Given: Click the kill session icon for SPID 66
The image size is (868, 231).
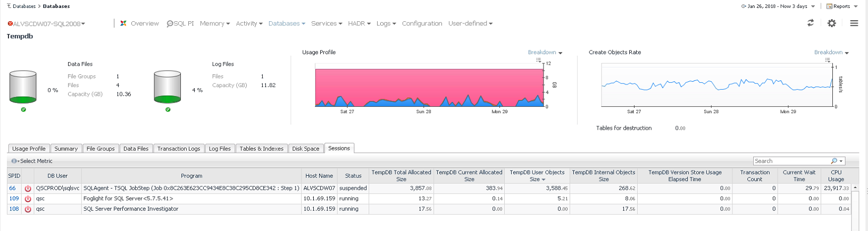Looking at the screenshot, I should pos(28,189).
